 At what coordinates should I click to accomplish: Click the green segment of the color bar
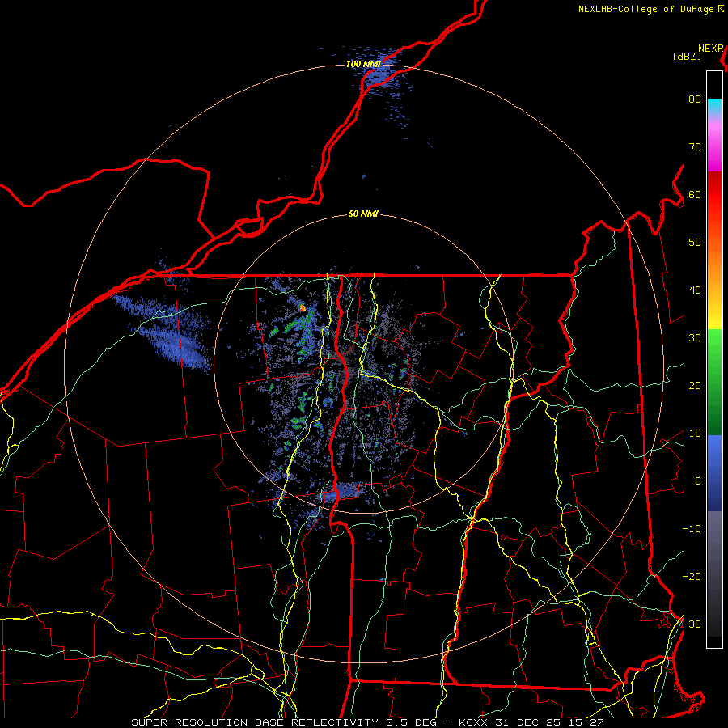pyautogui.click(x=714, y=382)
